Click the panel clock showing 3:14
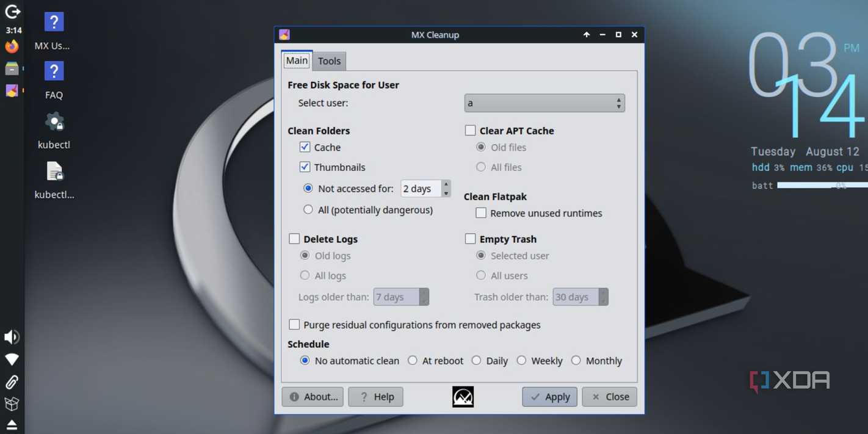Viewport: 868px width, 434px height. point(13,30)
